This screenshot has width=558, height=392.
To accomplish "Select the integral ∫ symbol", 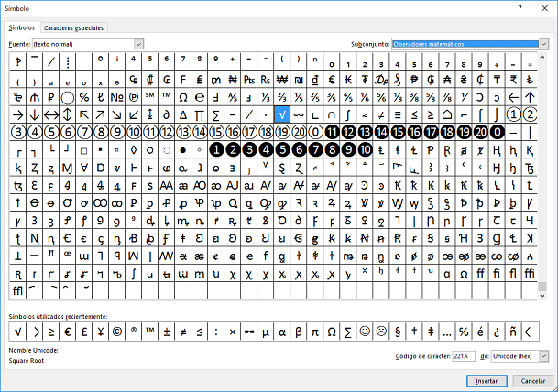I will coord(348,114).
